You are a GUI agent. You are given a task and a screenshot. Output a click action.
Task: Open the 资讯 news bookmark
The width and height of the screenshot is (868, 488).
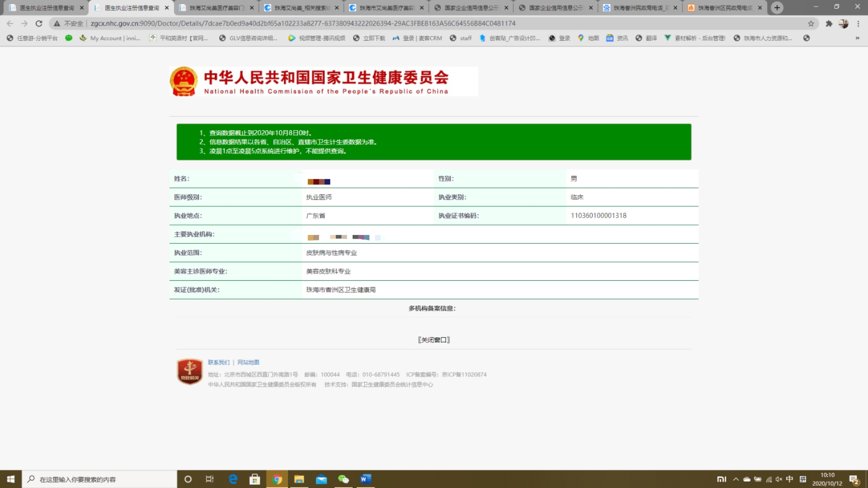617,38
